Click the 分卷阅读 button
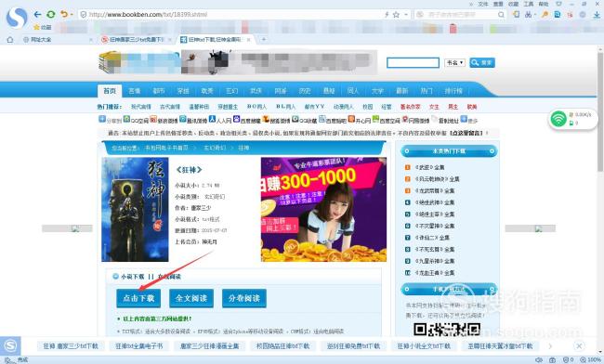This screenshot has width=604, height=364. pos(244,298)
